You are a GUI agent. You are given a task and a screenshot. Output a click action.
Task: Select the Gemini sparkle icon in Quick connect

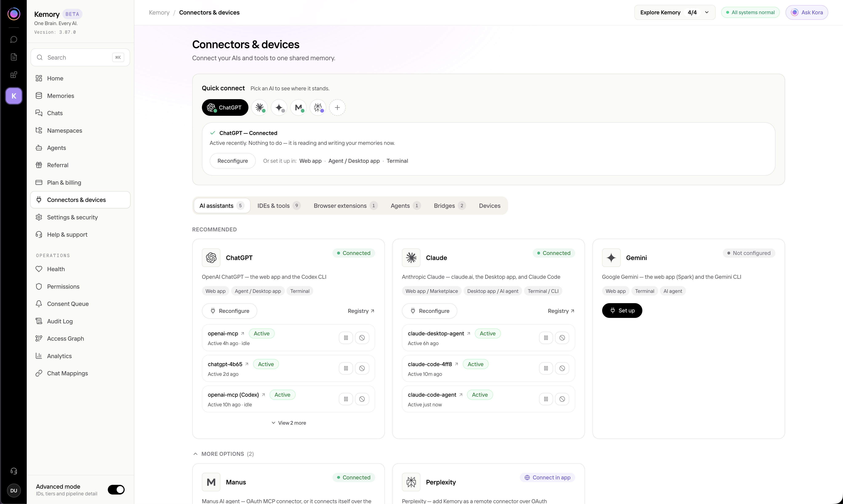(279, 108)
